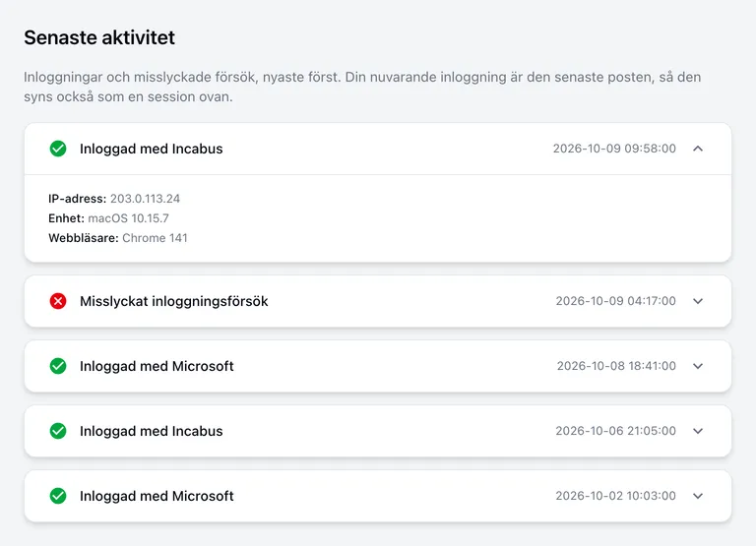The image size is (756, 546).
Task: Click the green checkmark on the 18:41:00 Microsoft entry
Action: tap(58, 366)
